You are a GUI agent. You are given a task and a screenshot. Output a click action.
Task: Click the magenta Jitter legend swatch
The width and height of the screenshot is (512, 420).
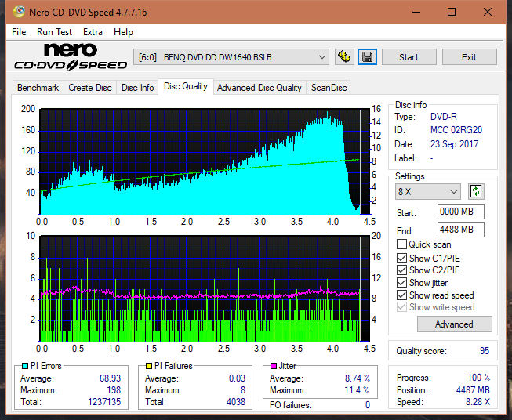pyautogui.click(x=274, y=366)
